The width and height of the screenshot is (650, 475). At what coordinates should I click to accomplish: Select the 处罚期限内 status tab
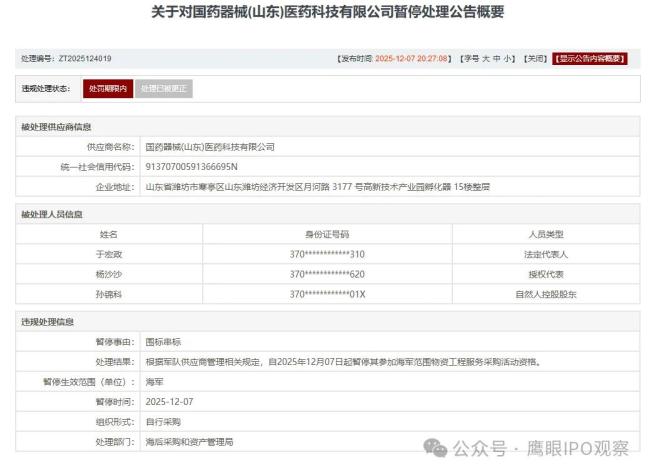(x=108, y=89)
